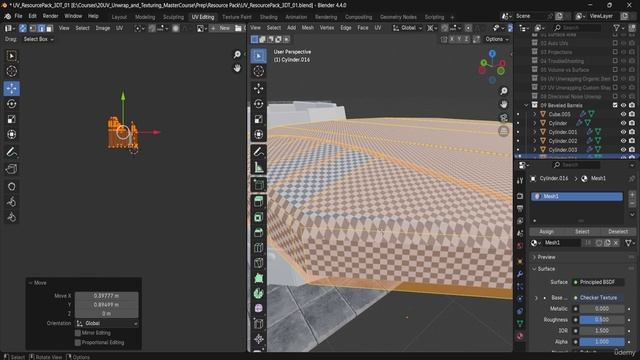The height and width of the screenshot is (360, 640).
Task: Select the Cursor tool in UV editor
Action: click(x=11, y=71)
